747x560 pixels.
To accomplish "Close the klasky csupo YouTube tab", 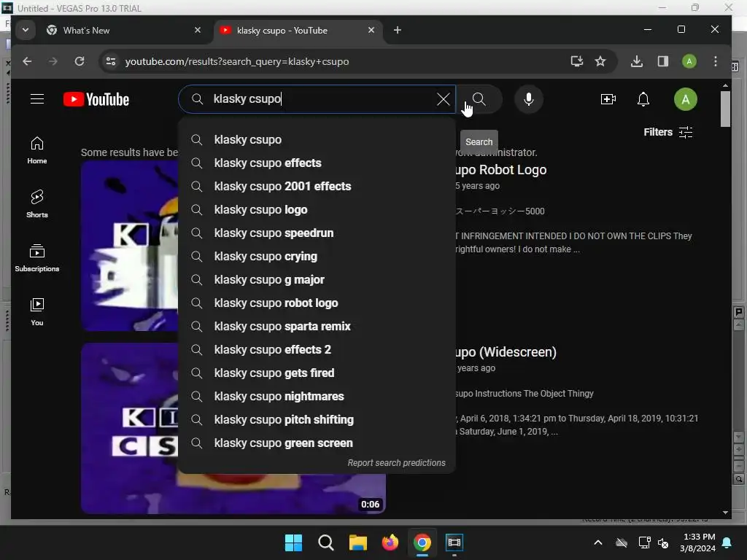I will coord(371,30).
